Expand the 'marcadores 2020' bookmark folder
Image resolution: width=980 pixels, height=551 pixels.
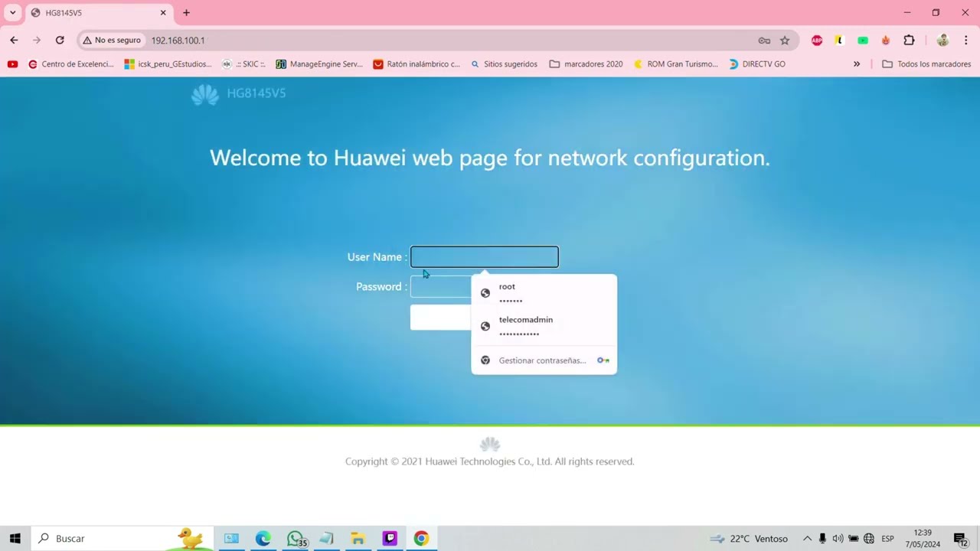[x=586, y=64]
